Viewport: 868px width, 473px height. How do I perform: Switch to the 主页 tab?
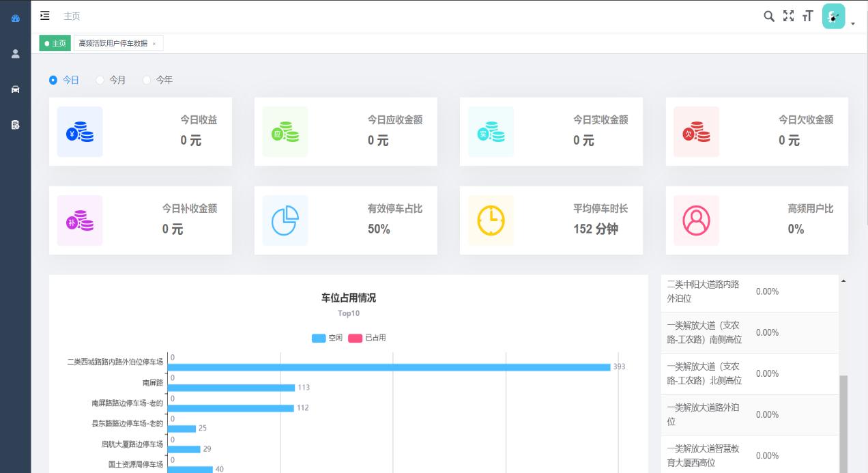(55, 44)
